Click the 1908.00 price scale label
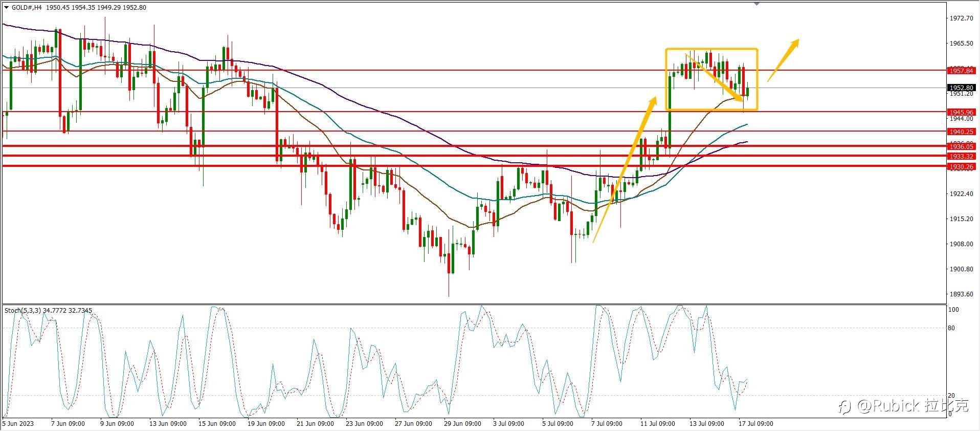980x431 pixels. coord(961,244)
